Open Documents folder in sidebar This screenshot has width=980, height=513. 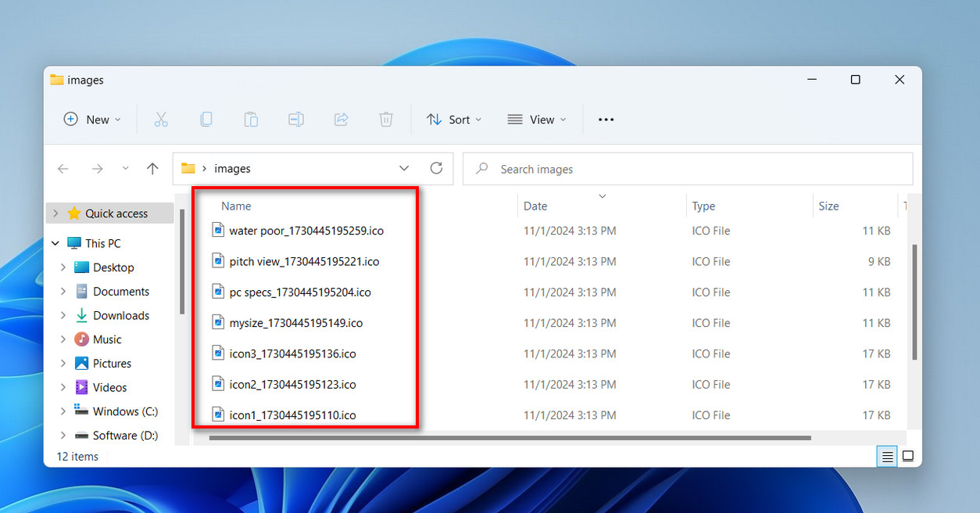click(x=121, y=291)
